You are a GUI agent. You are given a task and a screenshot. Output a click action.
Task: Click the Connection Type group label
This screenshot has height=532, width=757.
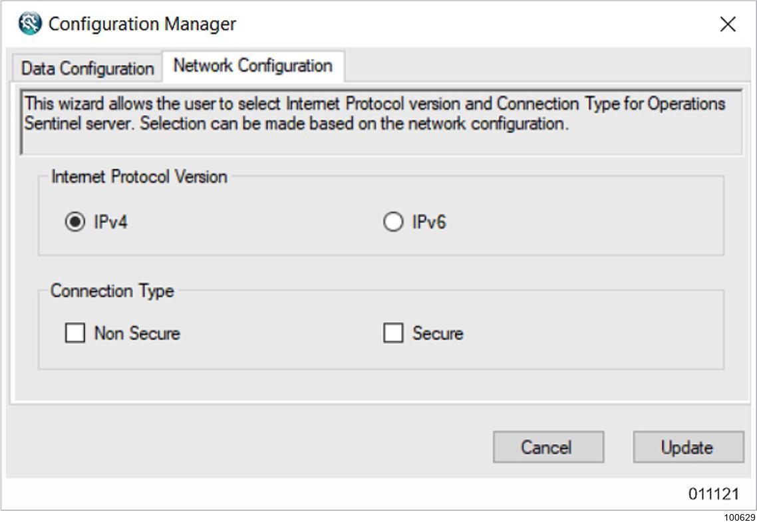pos(112,291)
